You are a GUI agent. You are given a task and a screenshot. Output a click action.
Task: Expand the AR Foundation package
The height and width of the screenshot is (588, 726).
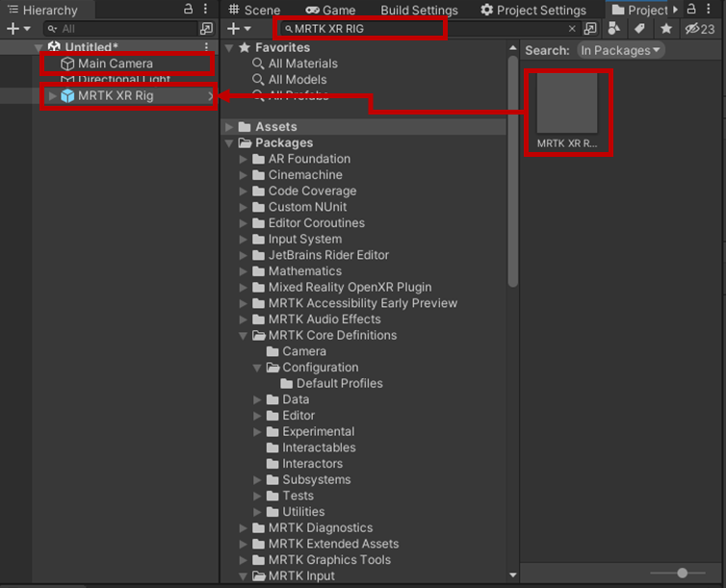243,159
